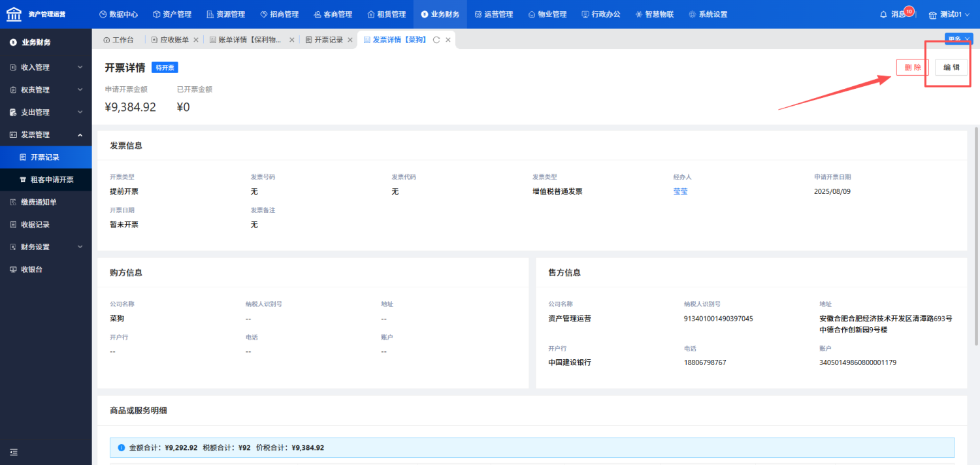Click the seller address 安徽合肥...9号楼

tap(886, 324)
